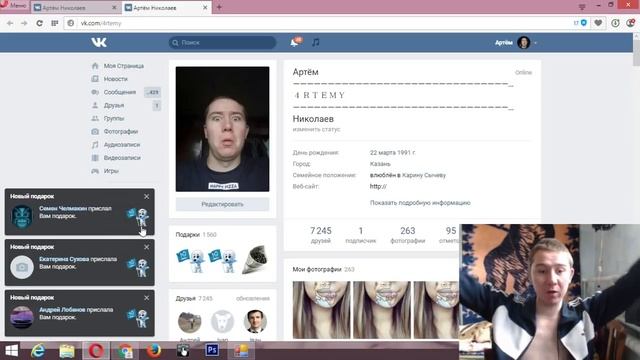Switch to first Артём Николаев tab

click(x=76, y=7)
